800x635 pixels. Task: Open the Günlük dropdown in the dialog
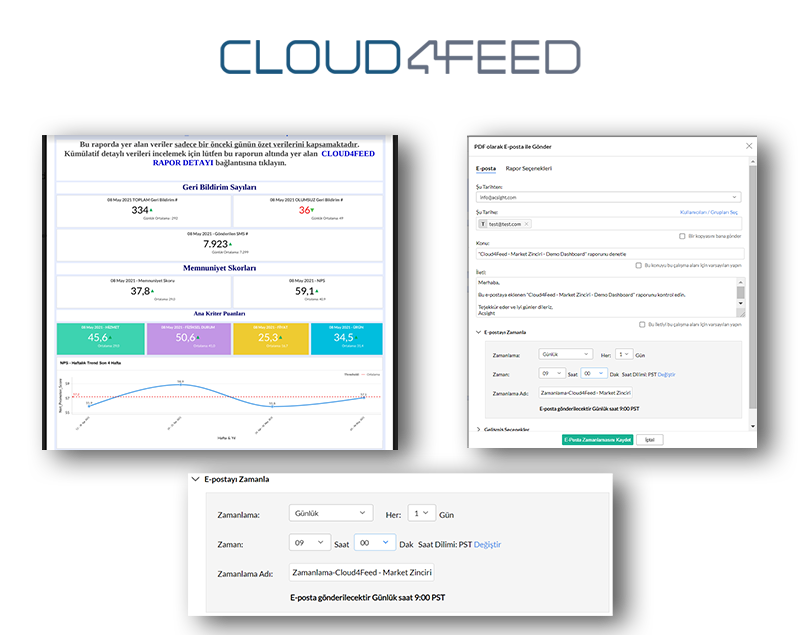click(565, 354)
